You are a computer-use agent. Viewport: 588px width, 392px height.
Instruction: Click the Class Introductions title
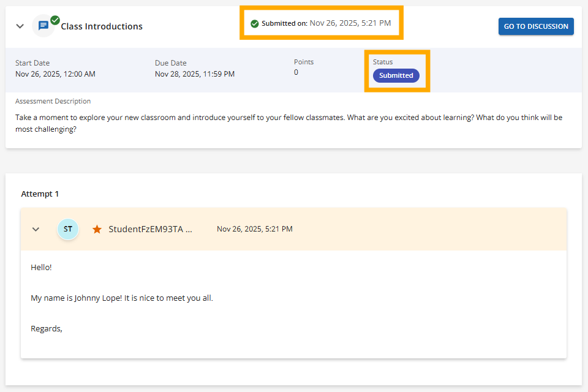pos(102,26)
